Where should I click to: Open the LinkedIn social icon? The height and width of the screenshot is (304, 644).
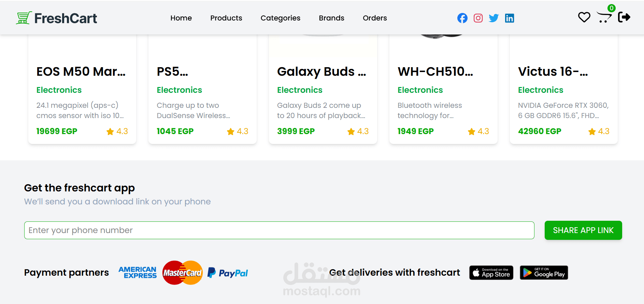tap(510, 18)
